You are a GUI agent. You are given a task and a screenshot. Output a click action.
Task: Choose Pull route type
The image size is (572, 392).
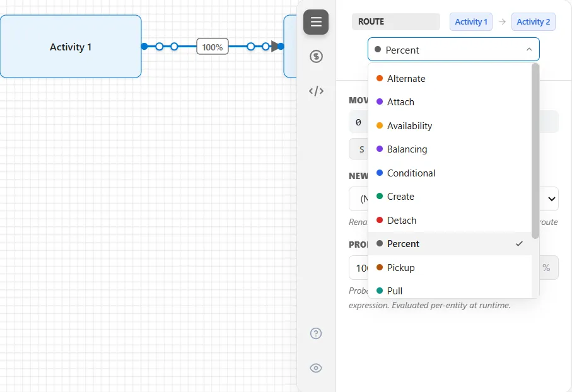(x=450, y=291)
